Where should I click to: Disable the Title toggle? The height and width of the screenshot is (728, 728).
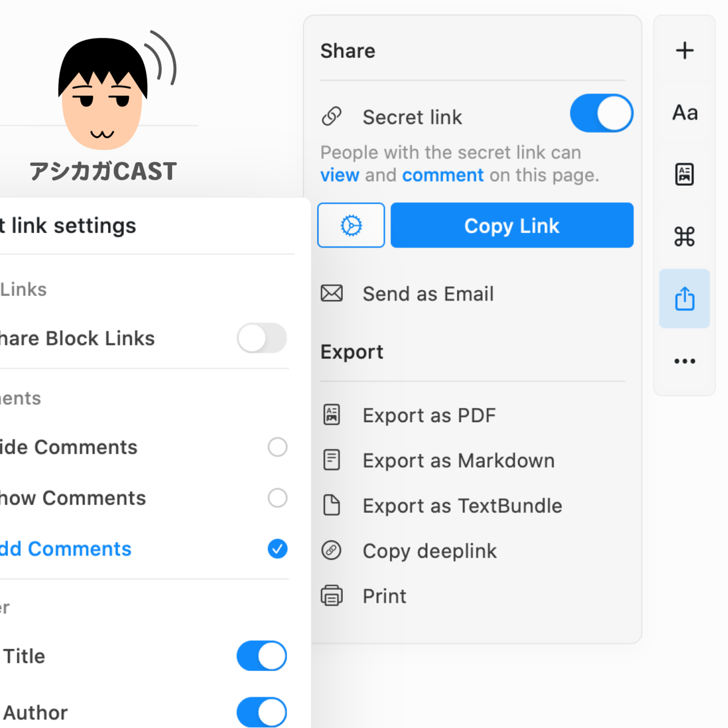tap(262, 656)
